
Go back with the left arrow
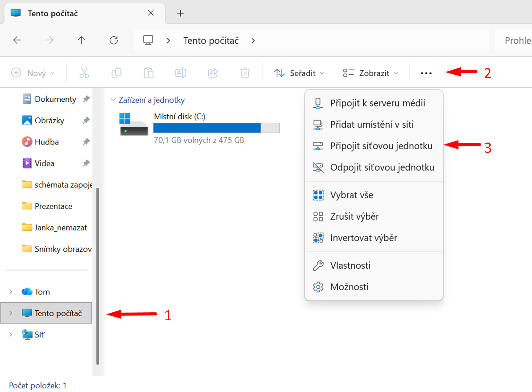coord(17,40)
